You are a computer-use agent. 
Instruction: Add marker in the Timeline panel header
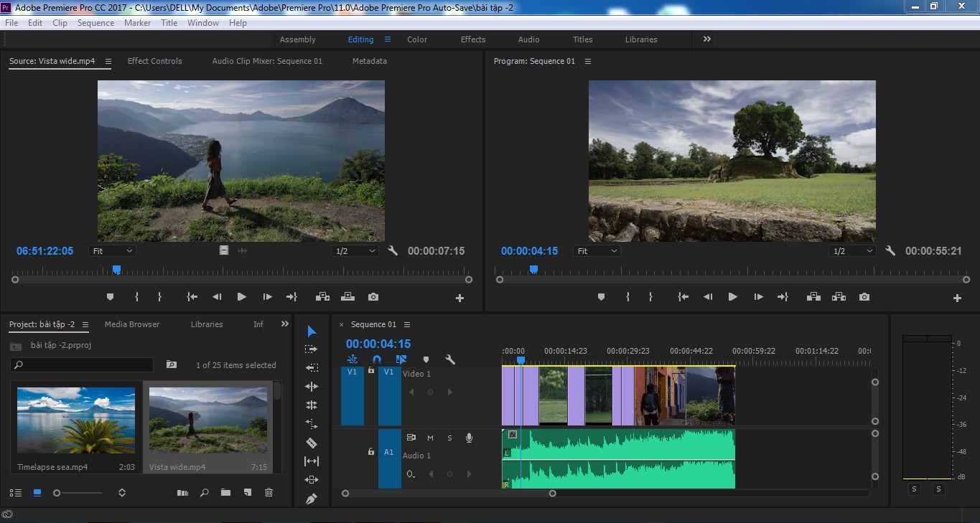426,359
